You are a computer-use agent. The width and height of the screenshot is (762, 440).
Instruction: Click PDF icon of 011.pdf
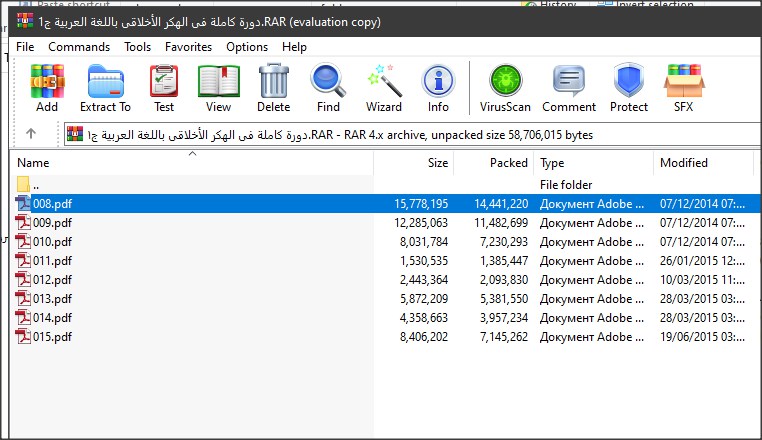point(23,260)
